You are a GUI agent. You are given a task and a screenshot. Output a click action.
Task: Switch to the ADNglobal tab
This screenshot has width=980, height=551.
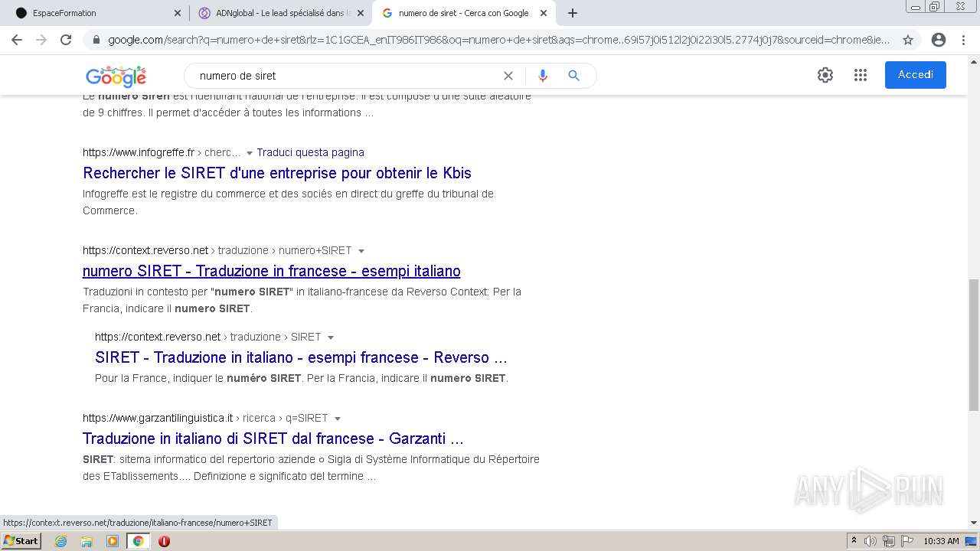[x=282, y=13]
